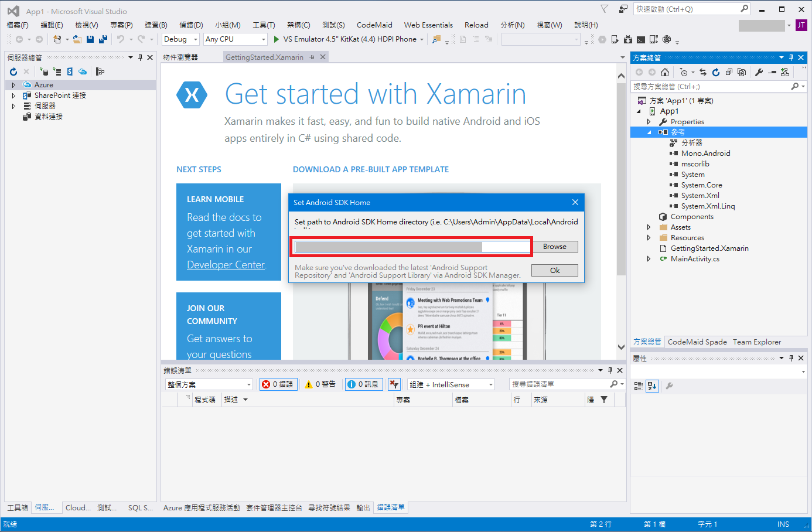Open the 組建 + IntelliSense dropdown
This screenshot has height=532, width=812.
coord(451,384)
